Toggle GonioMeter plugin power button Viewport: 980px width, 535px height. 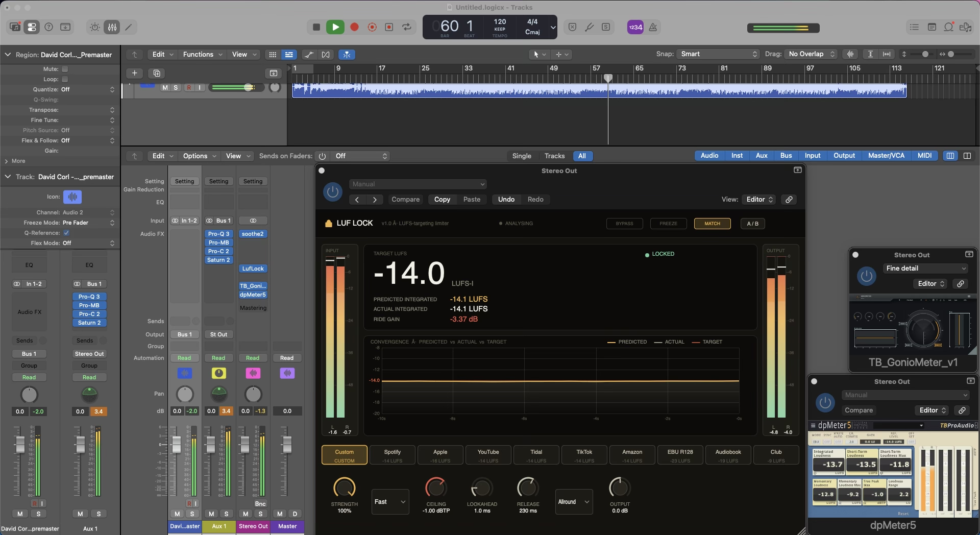pyautogui.click(x=866, y=276)
